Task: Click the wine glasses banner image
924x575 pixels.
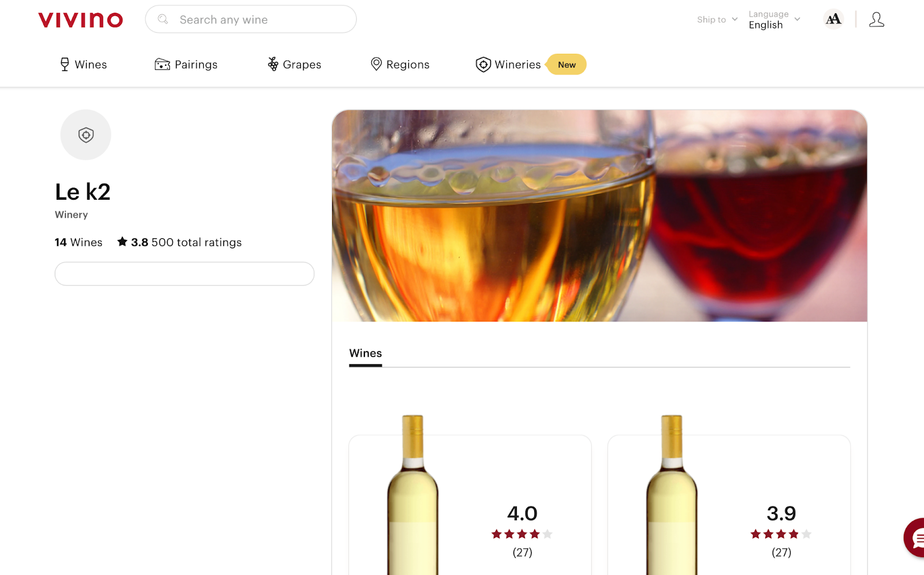Action: pos(599,215)
